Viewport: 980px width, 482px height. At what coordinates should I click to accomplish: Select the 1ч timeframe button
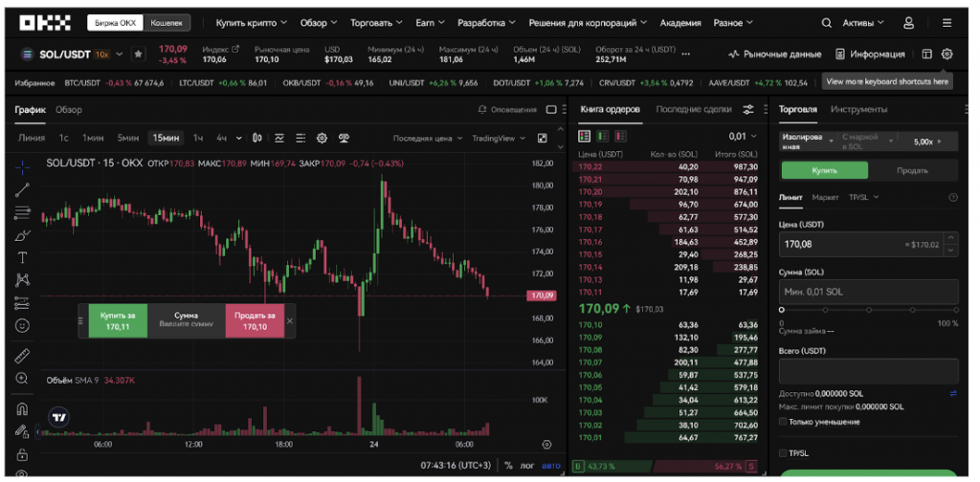point(198,138)
